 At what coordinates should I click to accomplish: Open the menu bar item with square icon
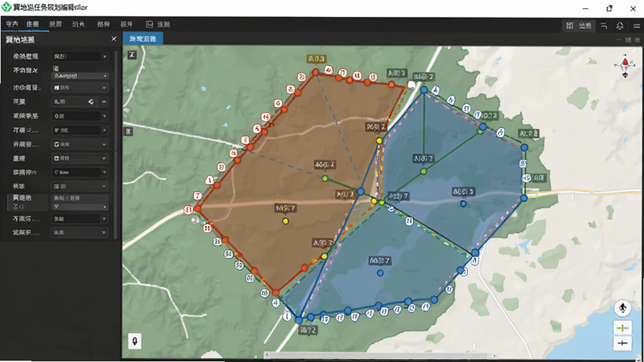tap(158, 24)
